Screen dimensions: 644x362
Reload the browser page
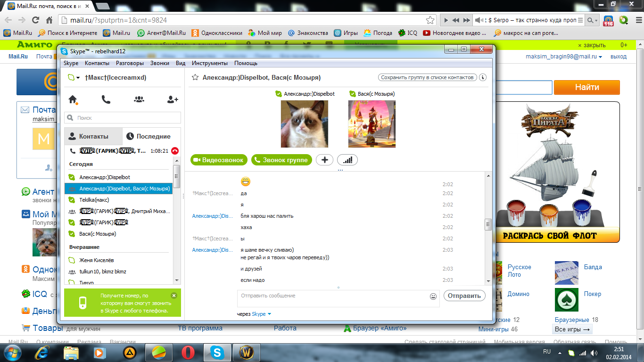35,20
